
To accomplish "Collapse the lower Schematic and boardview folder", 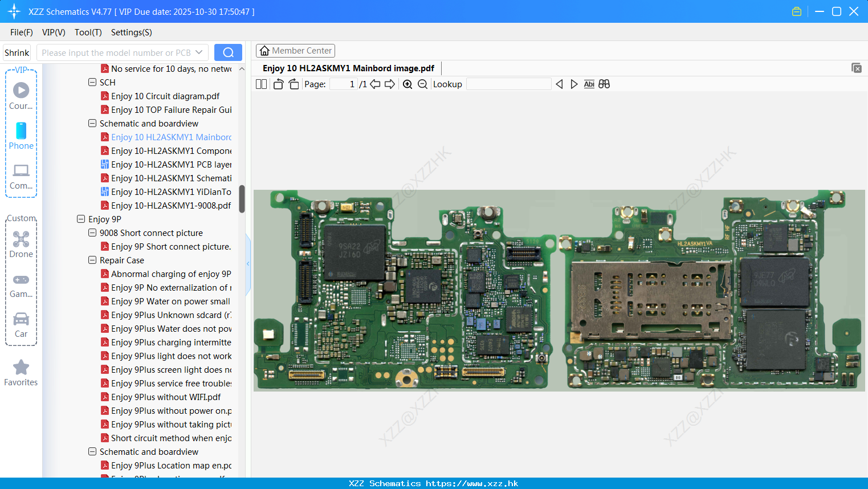I will pyautogui.click(x=92, y=451).
